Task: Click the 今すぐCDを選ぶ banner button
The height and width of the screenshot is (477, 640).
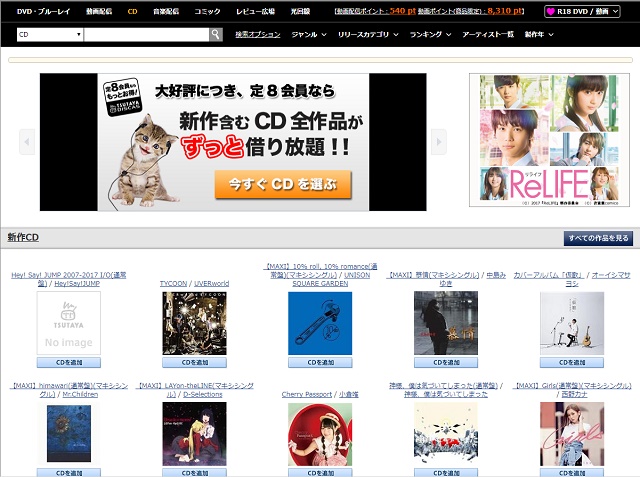Action: click(283, 184)
